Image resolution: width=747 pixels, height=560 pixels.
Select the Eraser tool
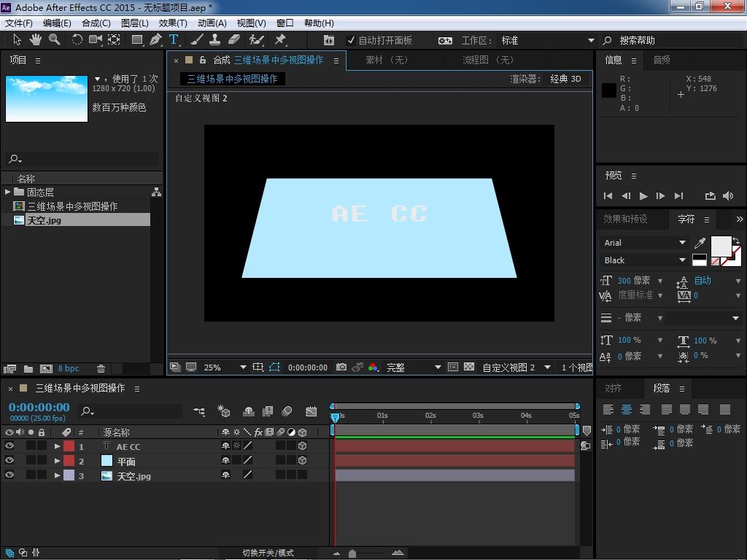[234, 40]
